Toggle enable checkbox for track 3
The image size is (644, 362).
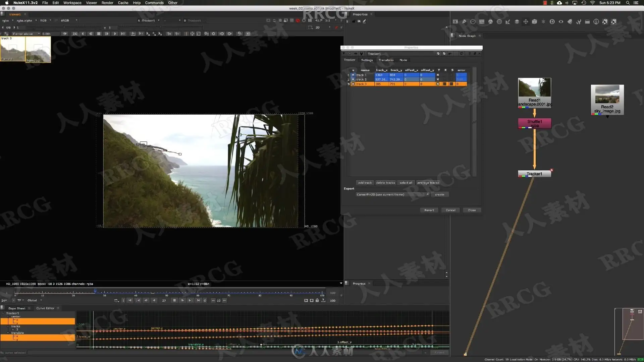[x=353, y=84]
